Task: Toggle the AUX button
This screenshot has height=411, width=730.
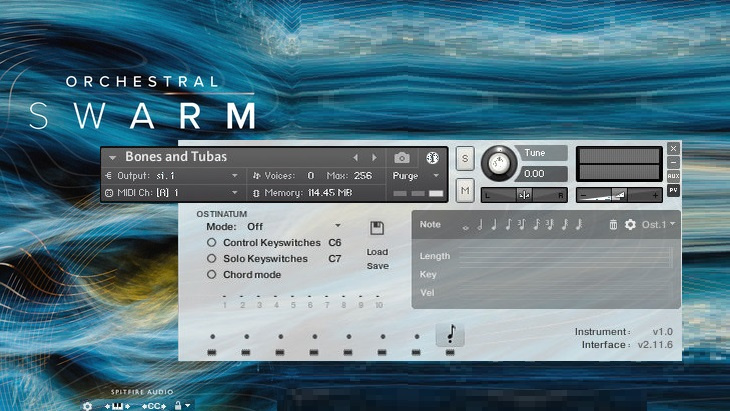Action: pyautogui.click(x=673, y=176)
